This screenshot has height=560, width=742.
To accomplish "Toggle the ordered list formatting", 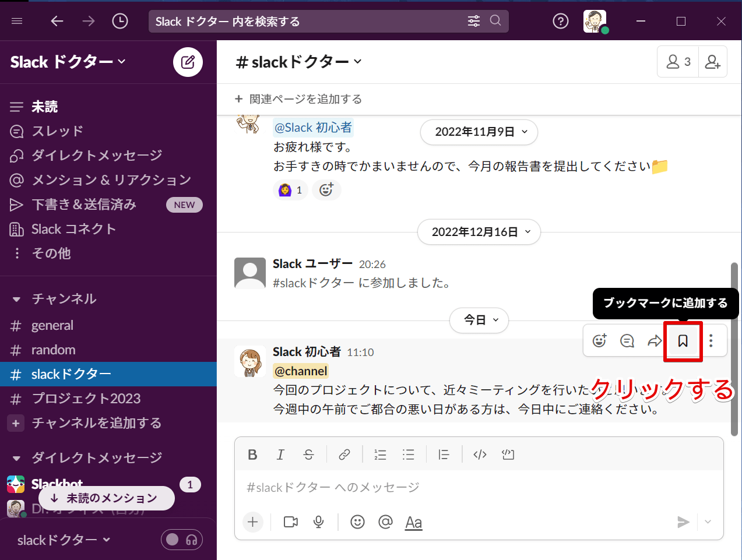I will coord(380,454).
